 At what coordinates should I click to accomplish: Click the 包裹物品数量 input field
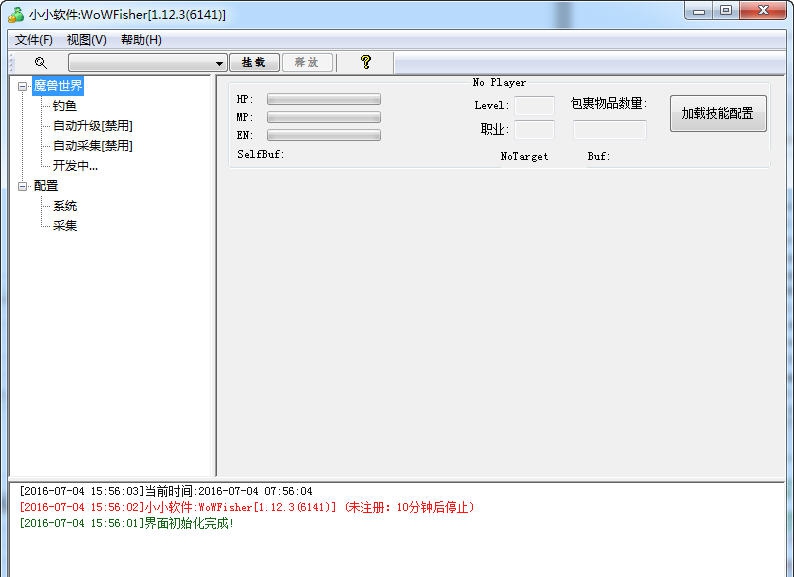pos(610,130)
